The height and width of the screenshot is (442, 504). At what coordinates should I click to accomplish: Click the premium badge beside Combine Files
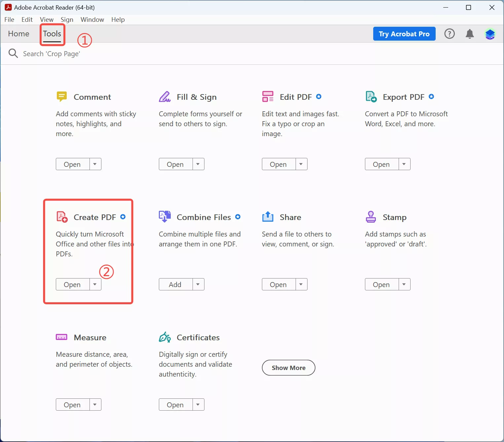pos(238,217)
